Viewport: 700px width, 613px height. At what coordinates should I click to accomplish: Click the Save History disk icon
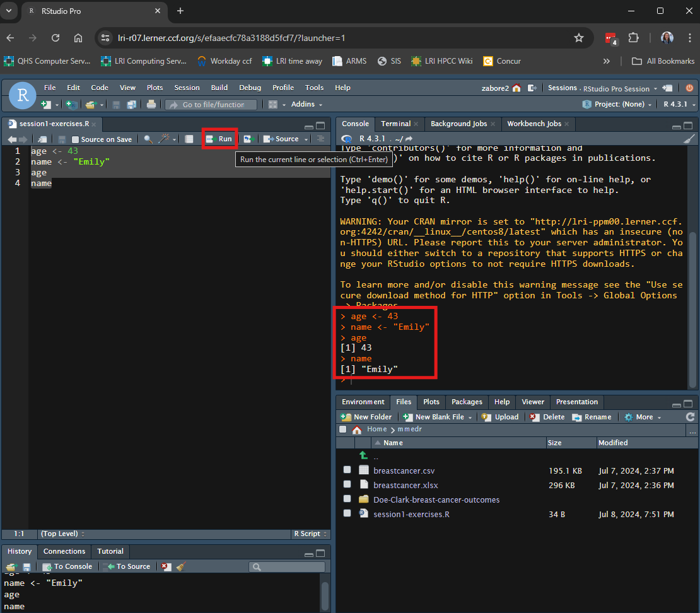(x=26, y=567)
